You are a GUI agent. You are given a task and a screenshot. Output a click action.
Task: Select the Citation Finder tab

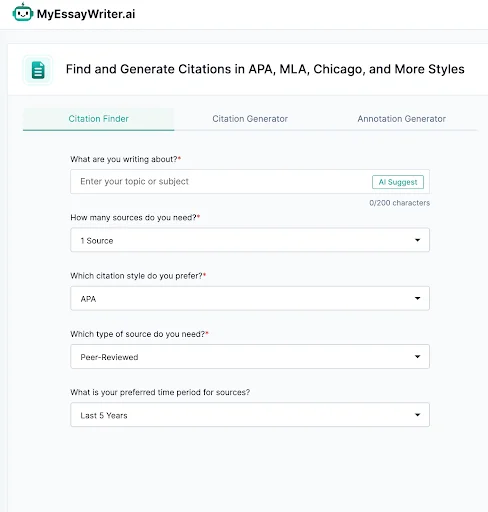point(98,119)
